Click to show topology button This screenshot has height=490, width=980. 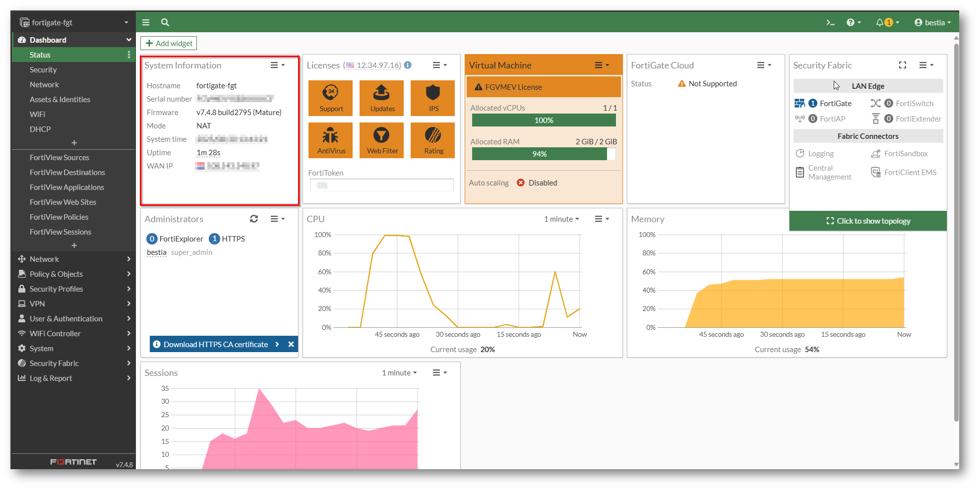[868, 221]
